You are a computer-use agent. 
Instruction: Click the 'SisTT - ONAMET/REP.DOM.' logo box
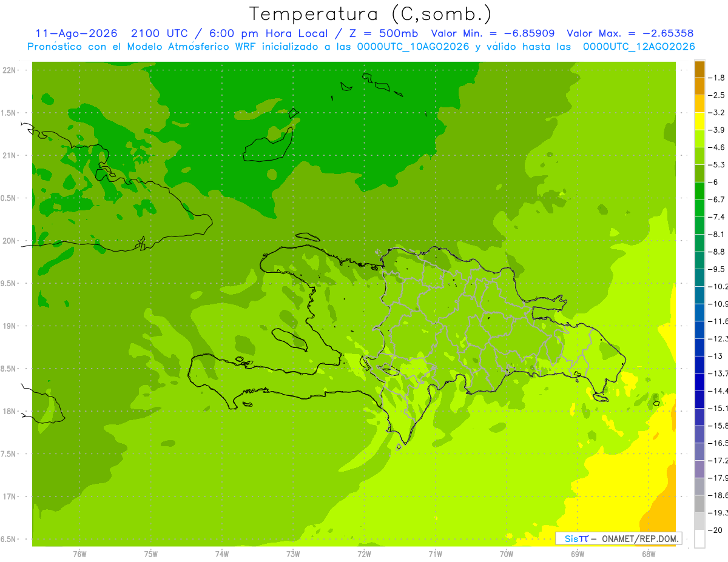[619, 538]
